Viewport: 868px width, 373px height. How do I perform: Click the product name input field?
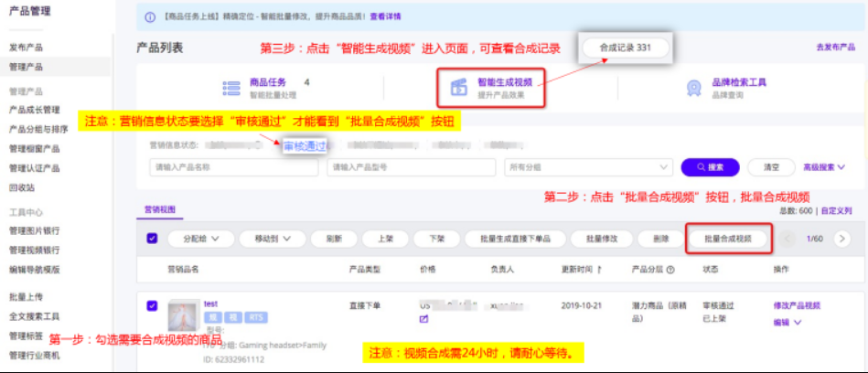coord(233,167)
